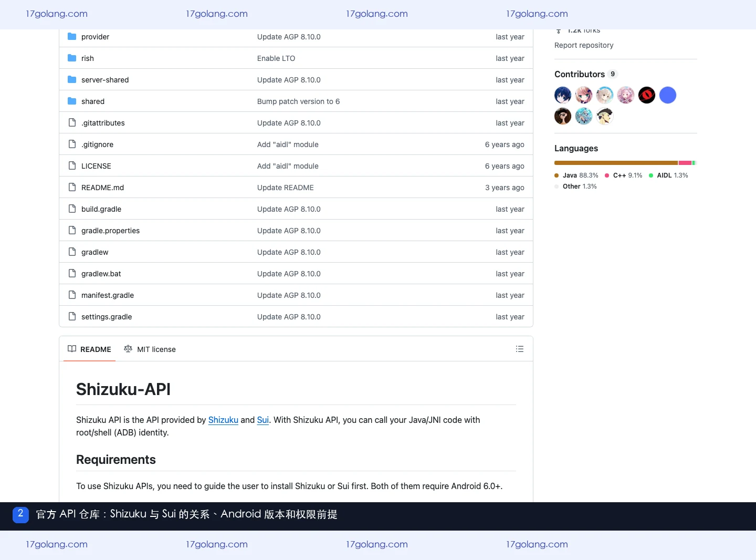The image size is (756, 560).
Task: Open the first contributor avatar
Action: pyautogui.click(x=563, y=95)
